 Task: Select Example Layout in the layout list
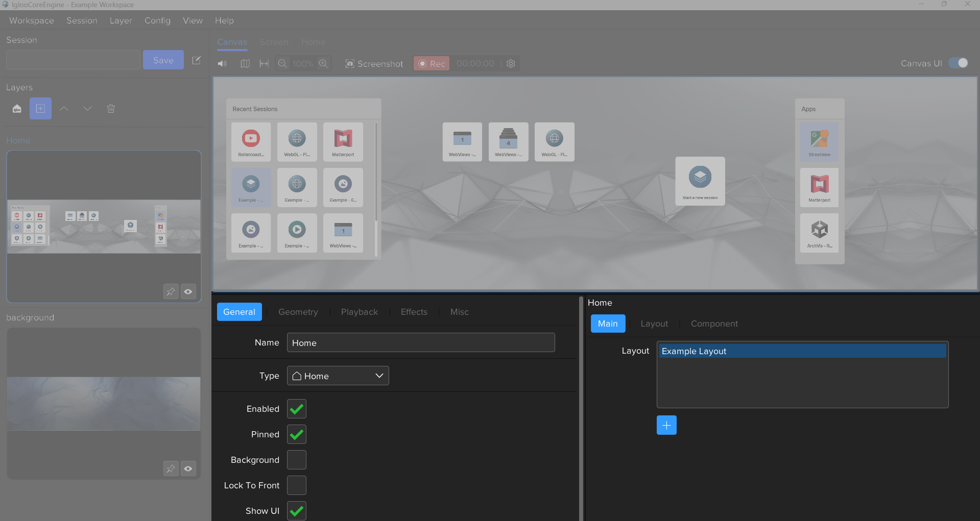[x=802, y=351]
